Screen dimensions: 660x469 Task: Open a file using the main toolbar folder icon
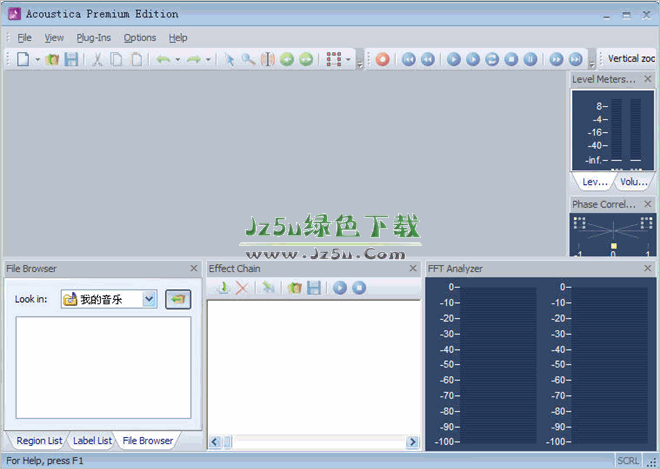52,59
